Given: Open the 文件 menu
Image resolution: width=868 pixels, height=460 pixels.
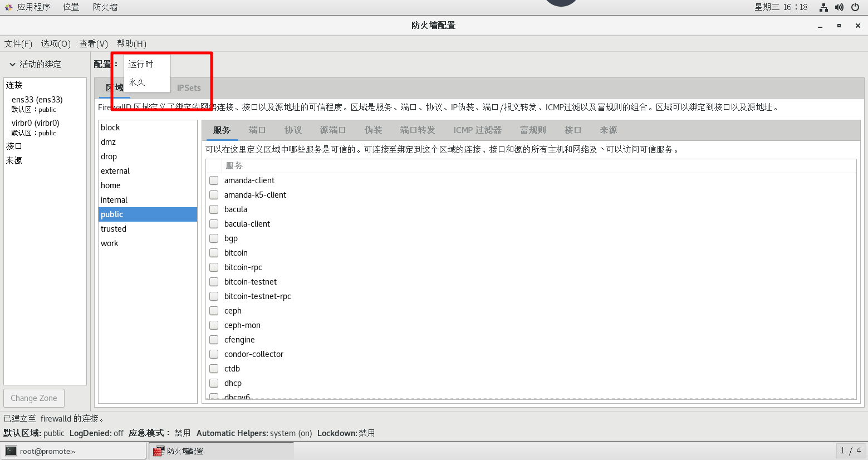Looking at the screenshot, I should (x=18, y=43).
